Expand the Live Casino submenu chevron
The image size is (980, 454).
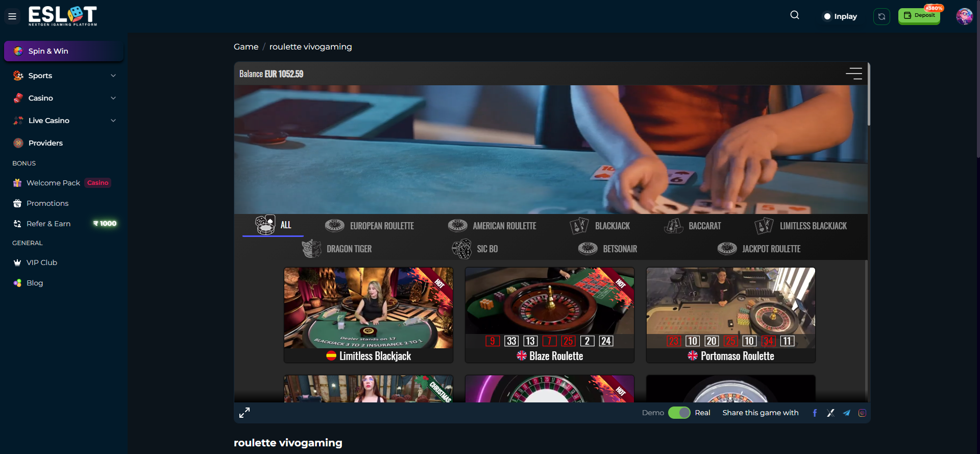[x=113, y=121]
